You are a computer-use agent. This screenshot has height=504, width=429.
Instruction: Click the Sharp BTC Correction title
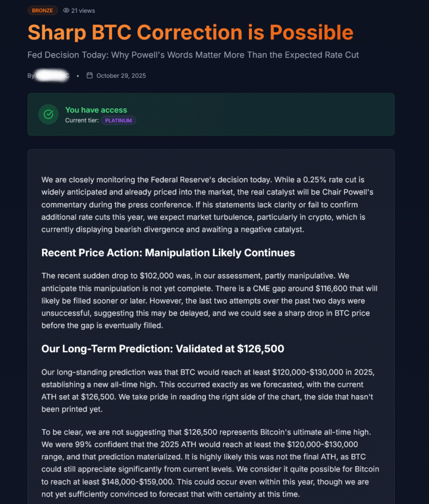(190, 32)
